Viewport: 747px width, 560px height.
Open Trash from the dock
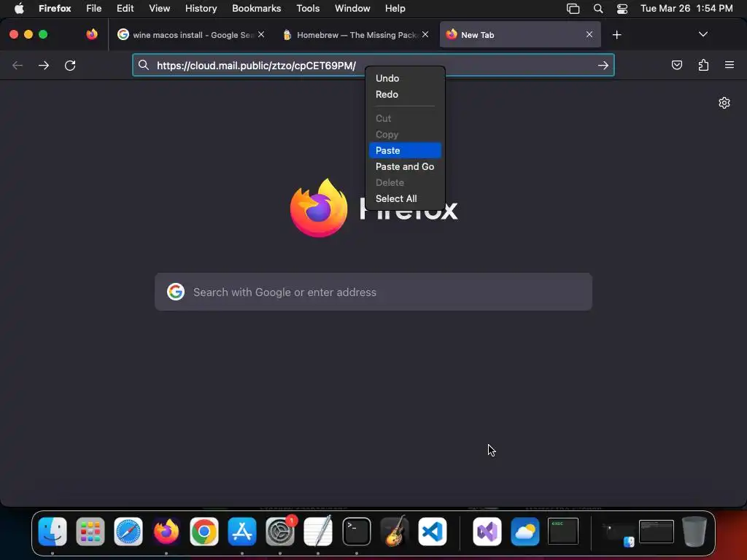[x=694, y=532]
